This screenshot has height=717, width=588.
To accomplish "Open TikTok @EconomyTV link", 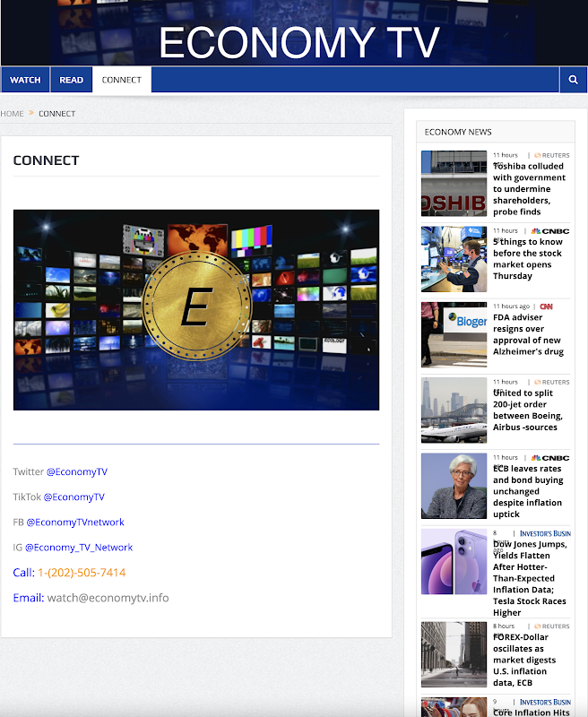I will coord(74,497).
